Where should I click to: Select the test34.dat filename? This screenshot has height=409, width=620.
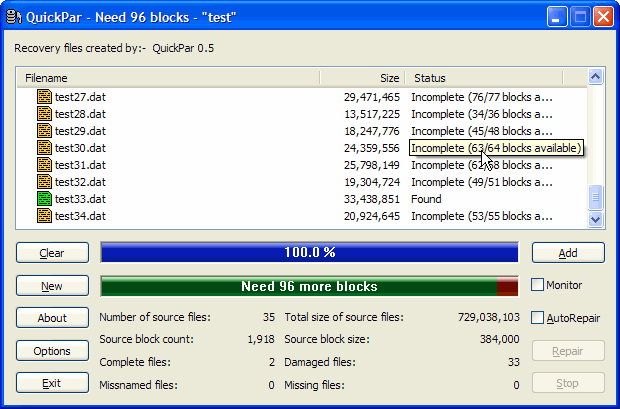click(x=80, y=216)
